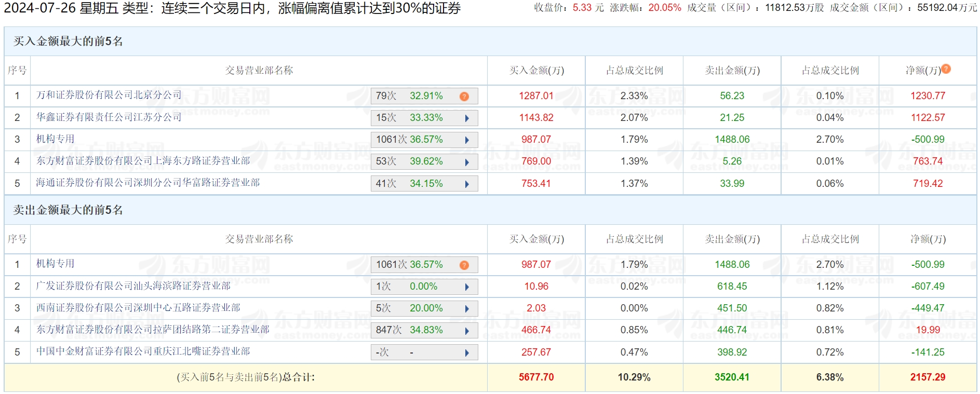
Task: Expand arrow for 东方财富证券上海东方路 stats
Action: click(x=467, y=162)
